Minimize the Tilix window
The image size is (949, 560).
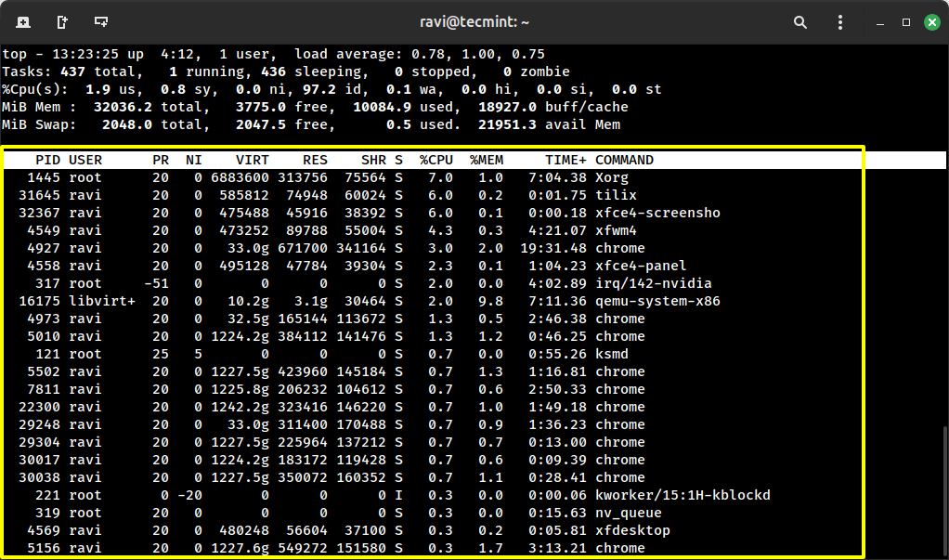pos(879,21)
